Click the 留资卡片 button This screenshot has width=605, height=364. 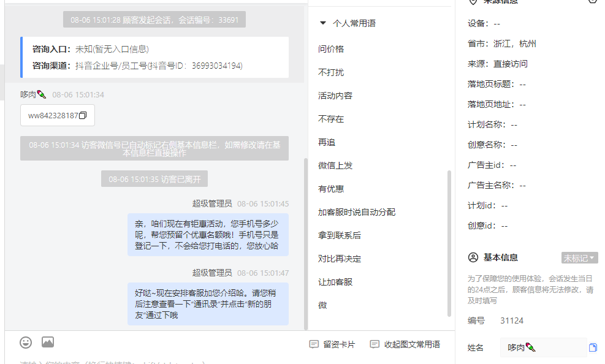332,344
